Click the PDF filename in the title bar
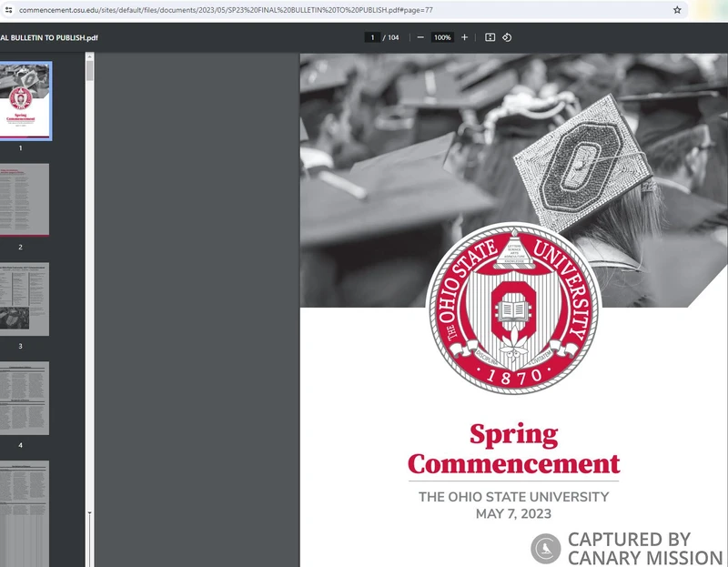Screen dimensions: 728x567 click(x=50, y=37)
